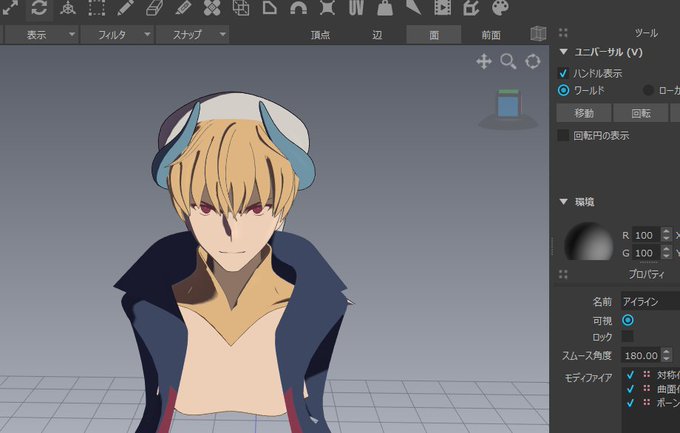This screenshot has height=433, width=680.
Task: Select the weight tool icon
Action: pos(385,8)
